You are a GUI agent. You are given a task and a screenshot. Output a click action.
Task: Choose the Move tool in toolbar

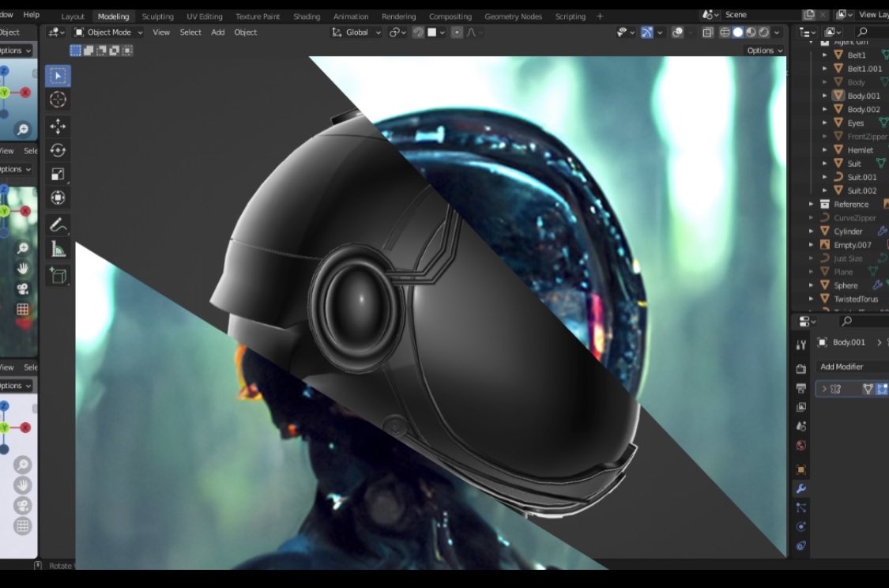58,126
